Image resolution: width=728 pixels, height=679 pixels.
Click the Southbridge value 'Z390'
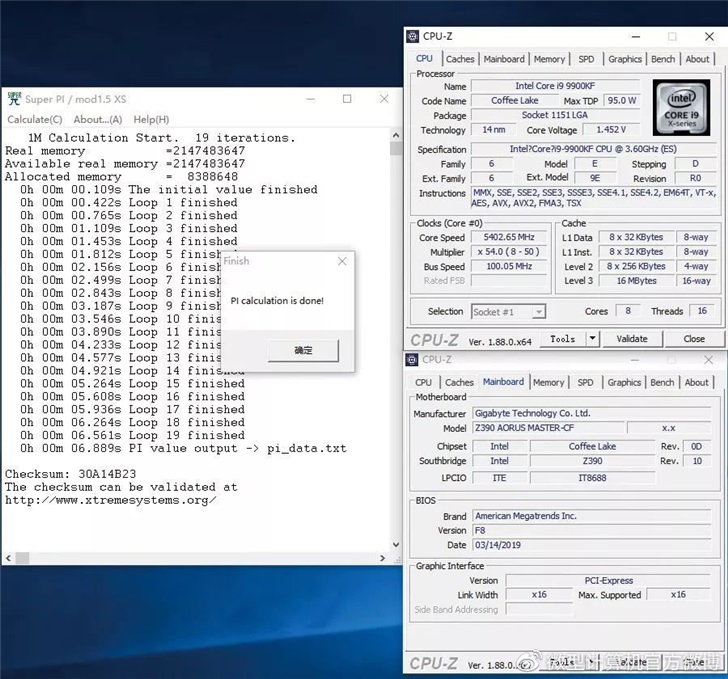click(x=592, y=461)
